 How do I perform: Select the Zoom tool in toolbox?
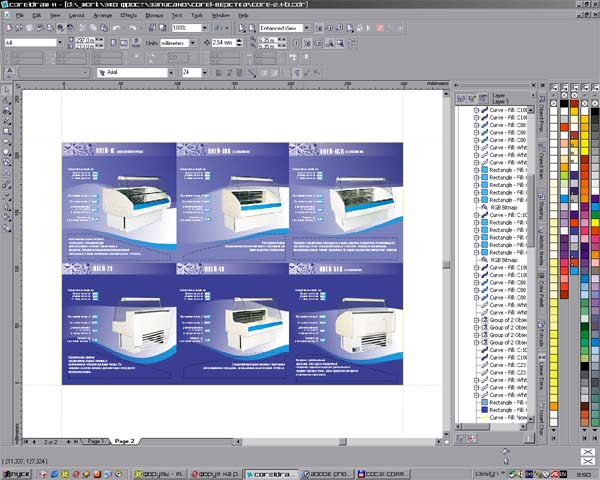coord(6,111)
